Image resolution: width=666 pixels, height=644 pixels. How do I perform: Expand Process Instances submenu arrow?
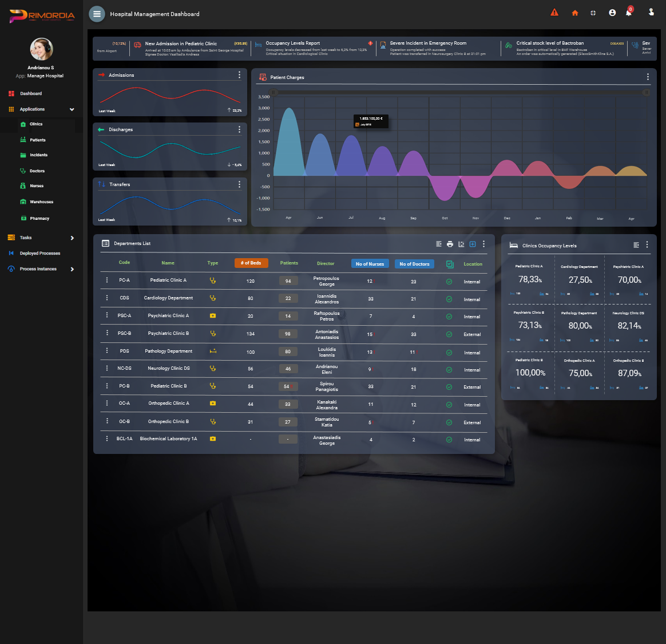click(72, 269)
